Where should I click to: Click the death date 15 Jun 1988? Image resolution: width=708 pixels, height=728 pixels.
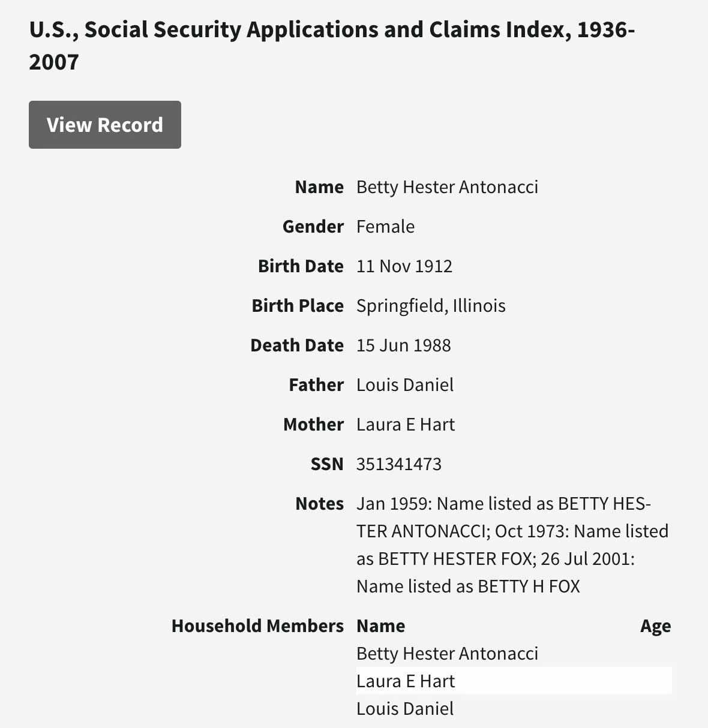[x=403, y=345]
